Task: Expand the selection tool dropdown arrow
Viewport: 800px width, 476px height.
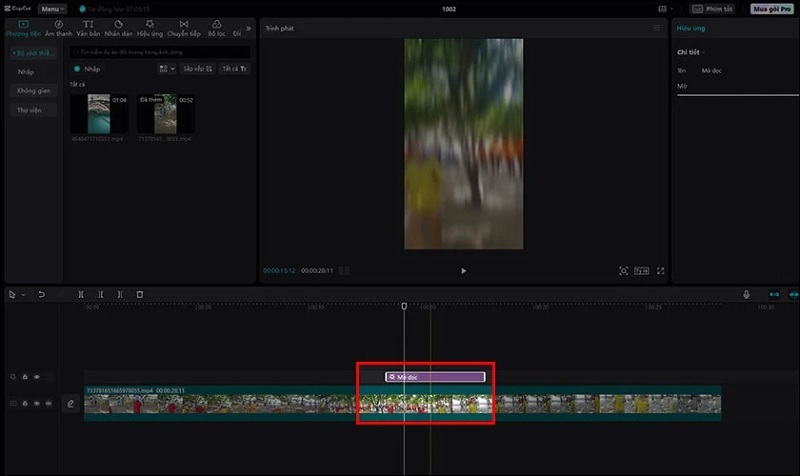Action: tap(23, 295)
